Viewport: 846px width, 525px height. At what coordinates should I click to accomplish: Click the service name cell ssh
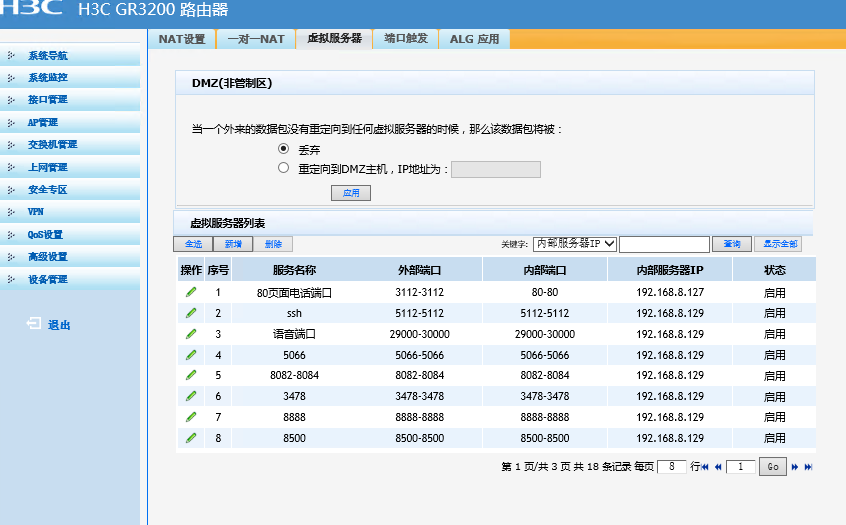coord(294,313)
